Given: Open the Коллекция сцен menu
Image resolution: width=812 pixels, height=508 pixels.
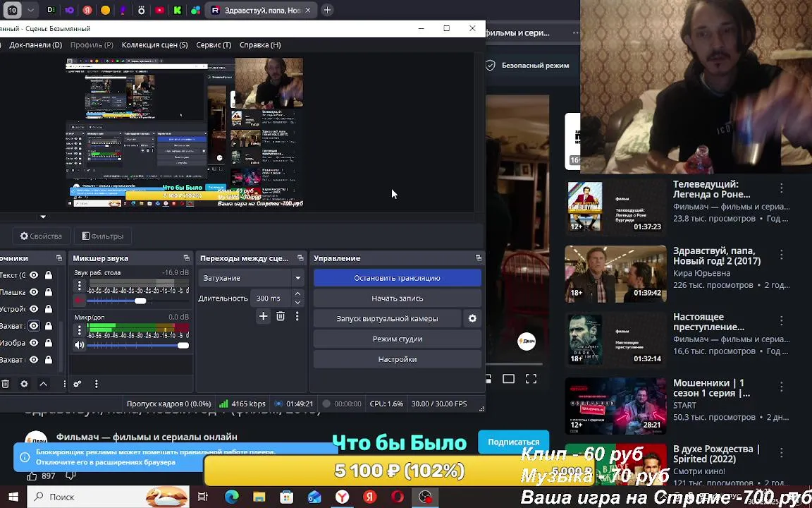Looking at the screenshot, I should (155, 45).
